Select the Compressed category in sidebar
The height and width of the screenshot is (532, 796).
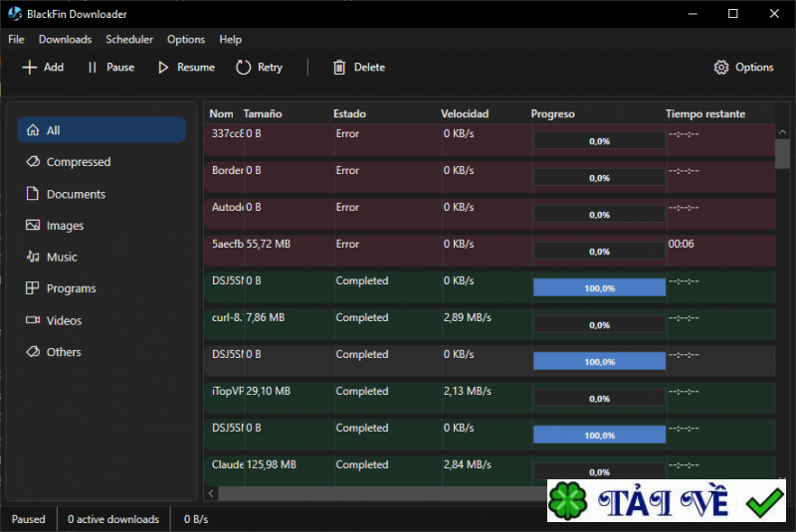pos(78,162)
